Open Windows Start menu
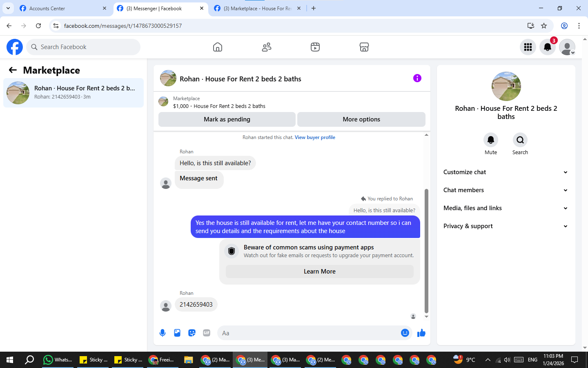The image size is (588, 368). click(10, 360)
